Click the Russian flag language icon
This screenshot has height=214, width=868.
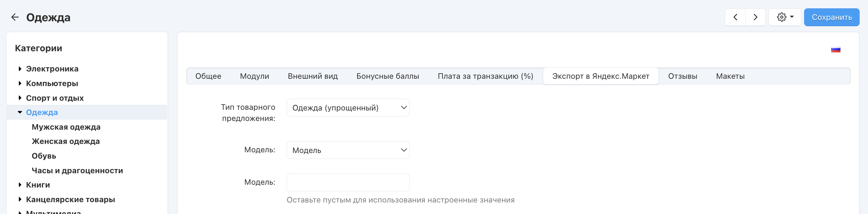tap(836, 50)
